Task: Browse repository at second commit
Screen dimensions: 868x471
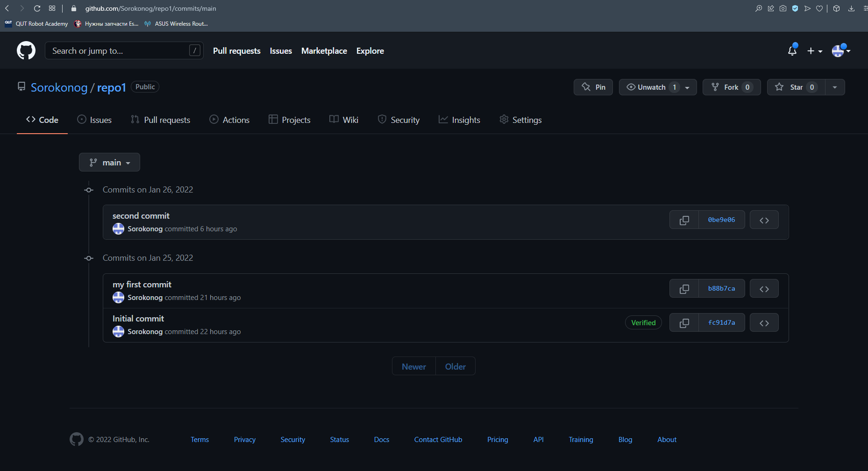Action: pyautogui.click(x=764, y=220)
